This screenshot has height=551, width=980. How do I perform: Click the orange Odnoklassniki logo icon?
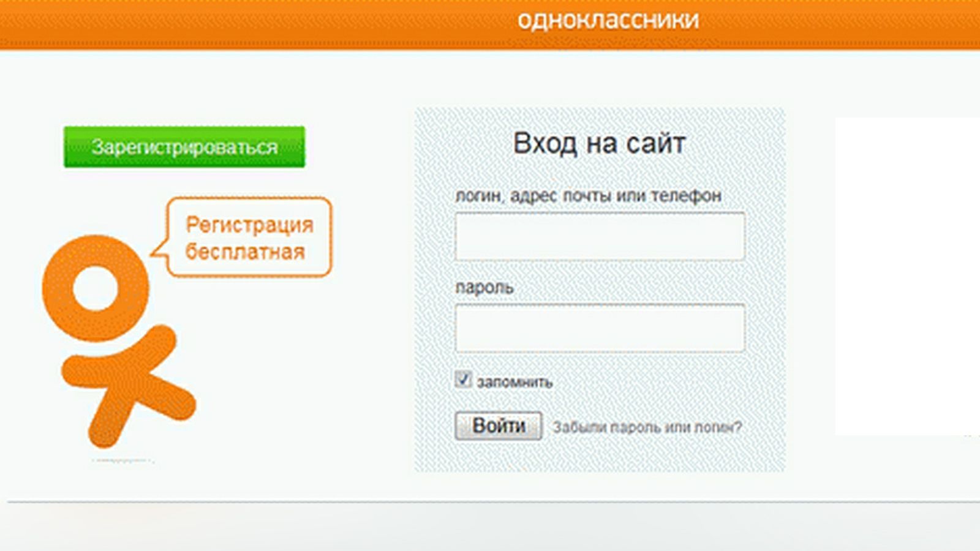[x=119, y=341]
